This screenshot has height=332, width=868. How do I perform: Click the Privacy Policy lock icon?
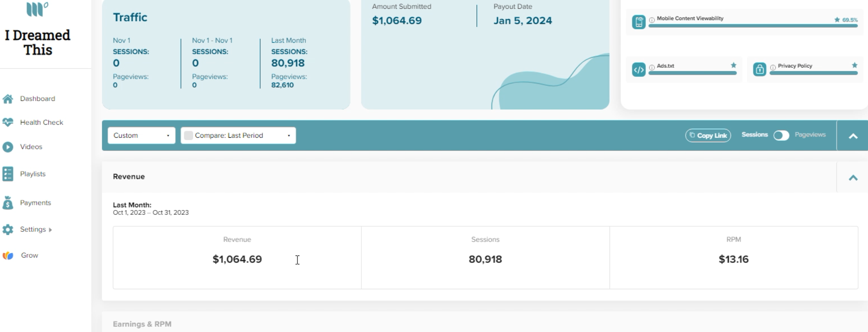click(x=759, y=70)
